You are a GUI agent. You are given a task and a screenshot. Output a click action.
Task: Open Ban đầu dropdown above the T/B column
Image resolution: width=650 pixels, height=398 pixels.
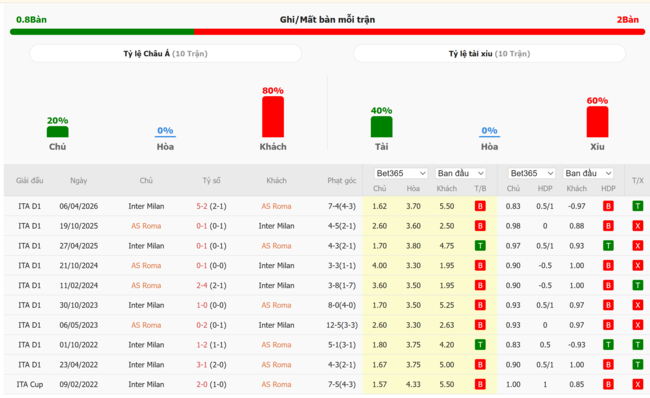click(x=461, y=173)
